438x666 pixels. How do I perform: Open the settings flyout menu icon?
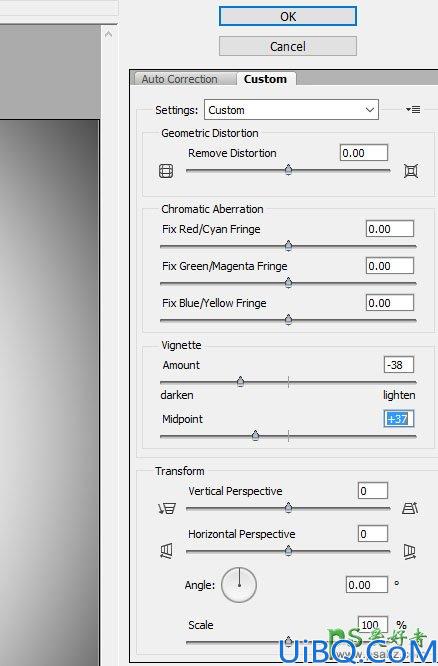point(413,110)
